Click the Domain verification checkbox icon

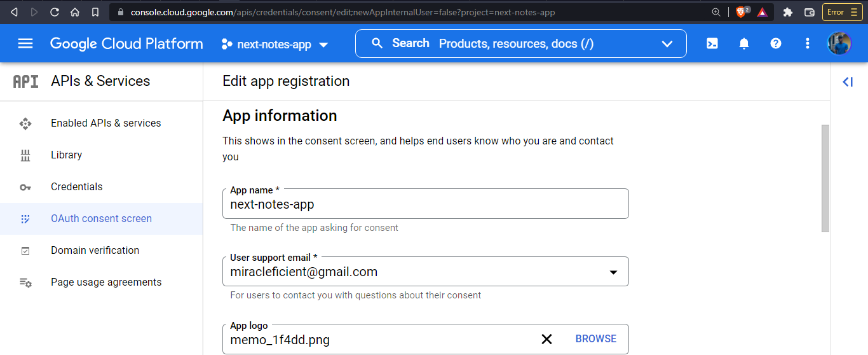[x=25, y=251]
